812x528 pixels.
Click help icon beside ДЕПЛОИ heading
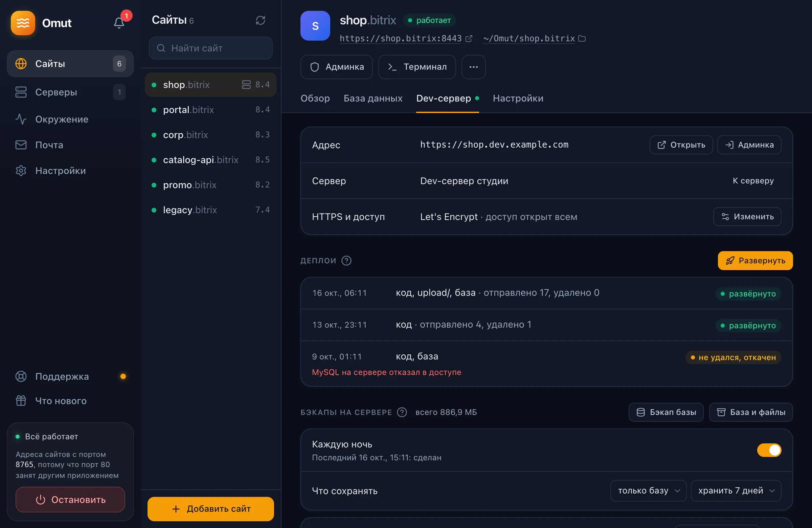[346, 261]
